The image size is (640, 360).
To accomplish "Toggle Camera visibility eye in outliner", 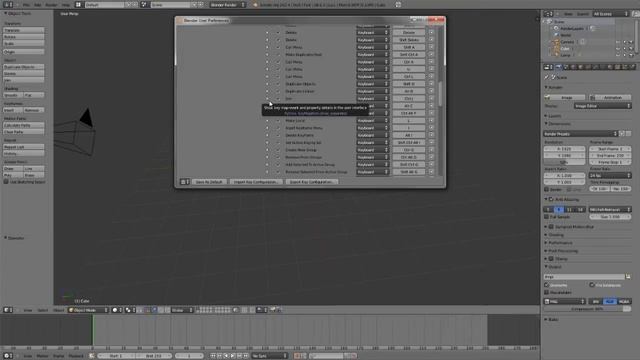I will click(x=618, y=42).
